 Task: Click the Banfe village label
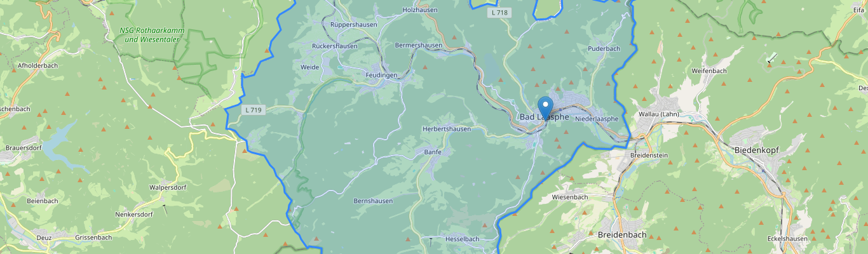click(x=433, y=152)
